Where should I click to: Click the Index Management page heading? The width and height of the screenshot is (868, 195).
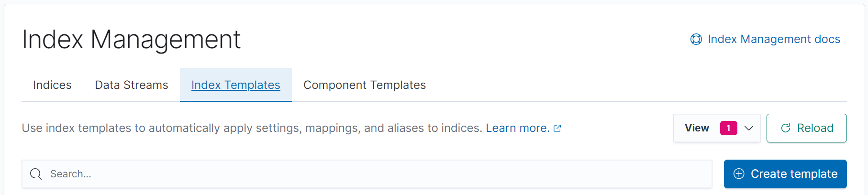coord(131,39)
